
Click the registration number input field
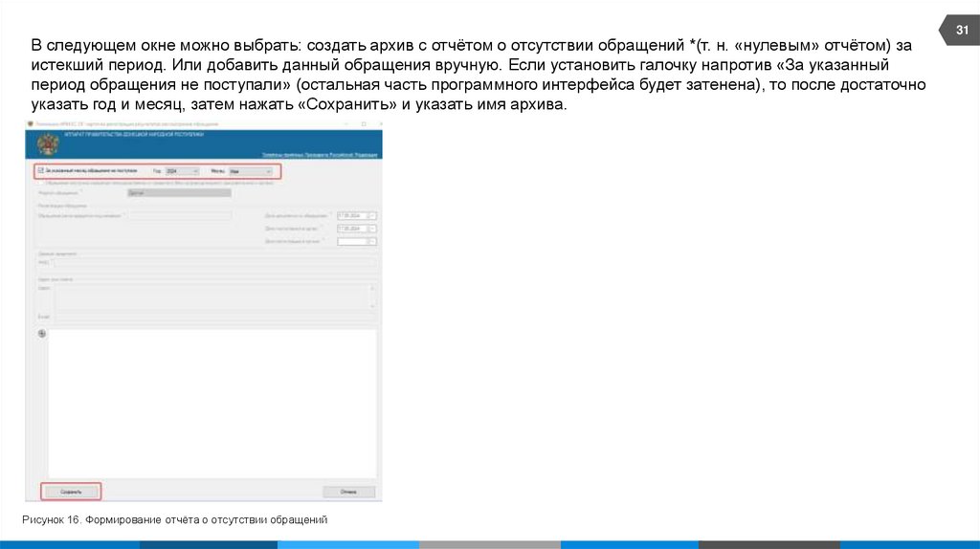point(181,215)
